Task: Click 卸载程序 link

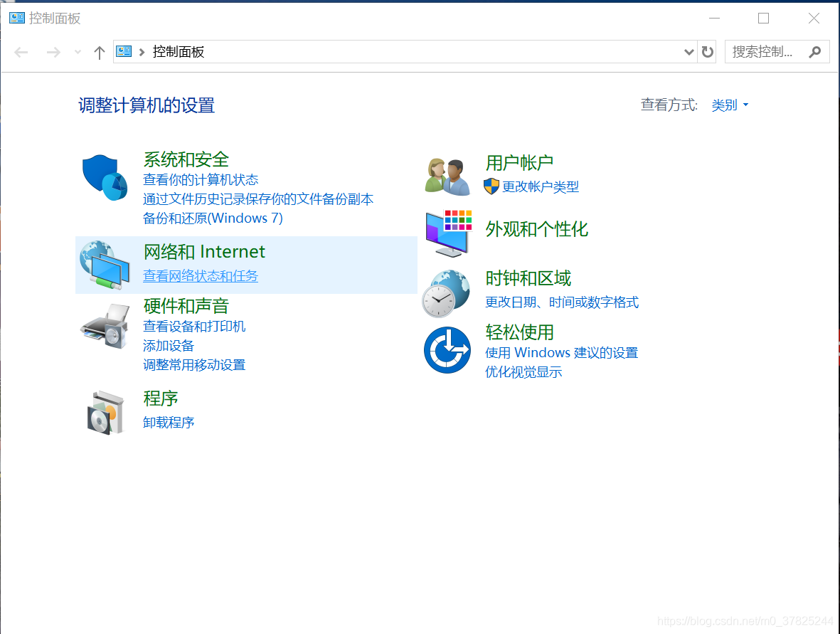Action: 169,422
